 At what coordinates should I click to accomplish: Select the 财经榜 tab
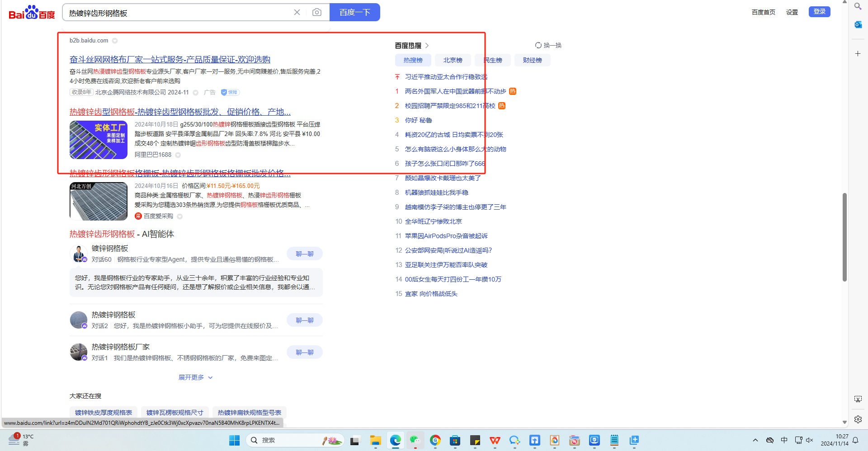point(532,60)
